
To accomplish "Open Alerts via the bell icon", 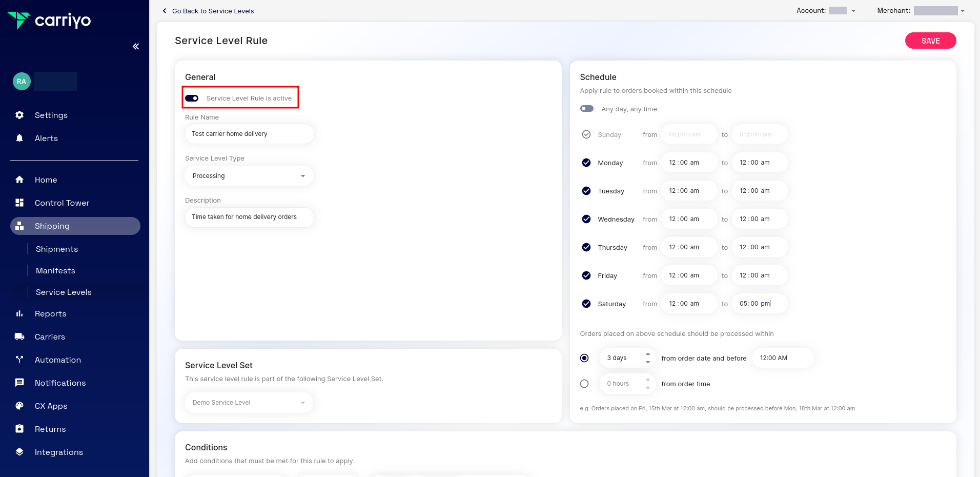I will coord(19,138).
